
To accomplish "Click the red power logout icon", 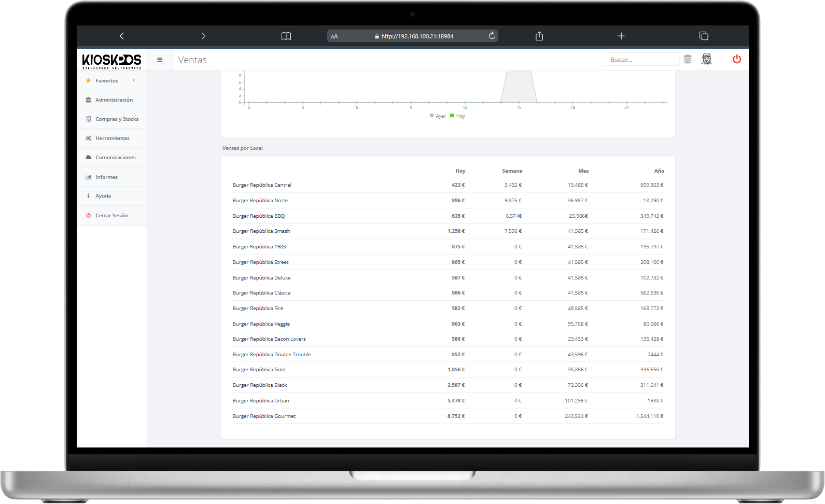I will (736, 59).
